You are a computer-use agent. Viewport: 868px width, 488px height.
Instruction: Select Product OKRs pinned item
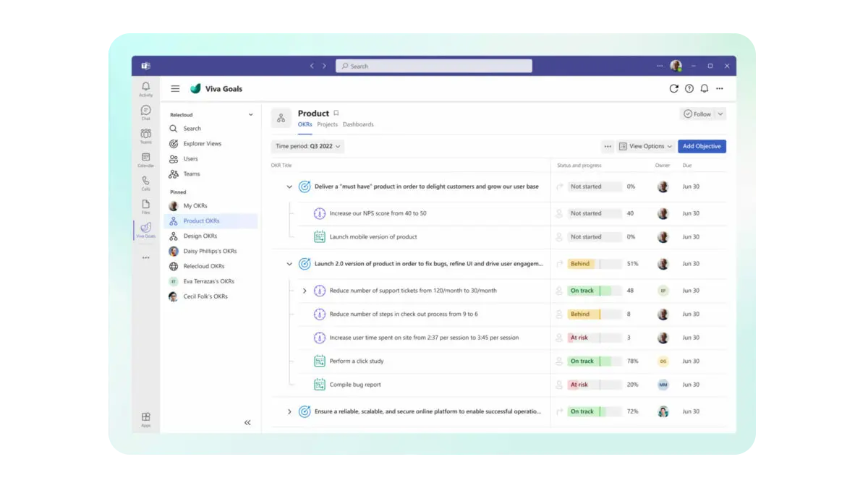point(210,221)
